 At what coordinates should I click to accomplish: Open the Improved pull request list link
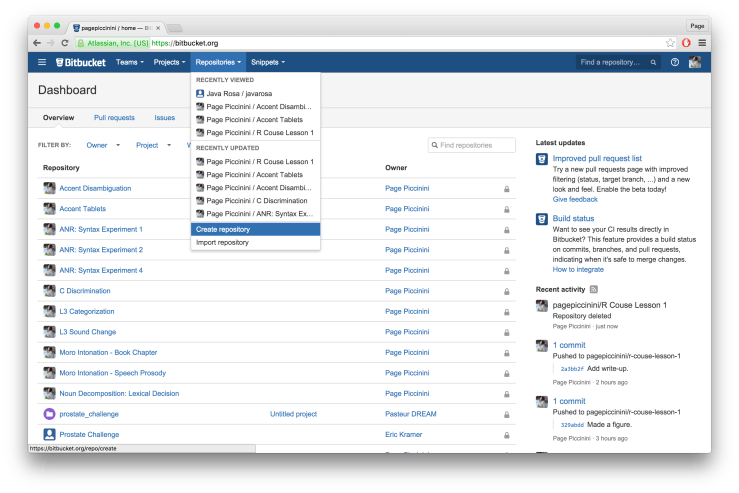pos(597,158)
